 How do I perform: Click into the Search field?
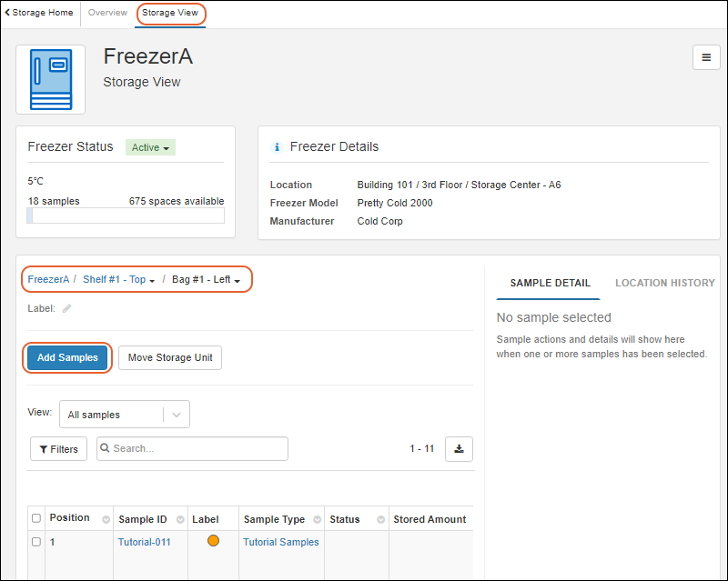[x=193, y=448]
